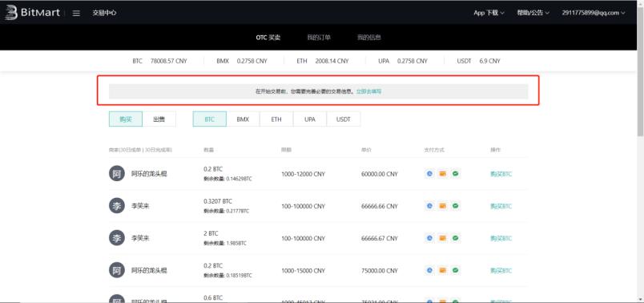Select the BTC coin tab
This screenshot has height=303, width=644.
pyautogui.click(x=210, y=119)
